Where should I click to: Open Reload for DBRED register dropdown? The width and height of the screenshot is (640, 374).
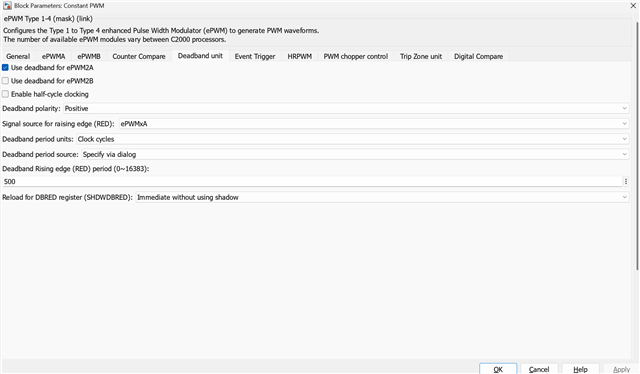pyautogui.click(x=382, y=198)
